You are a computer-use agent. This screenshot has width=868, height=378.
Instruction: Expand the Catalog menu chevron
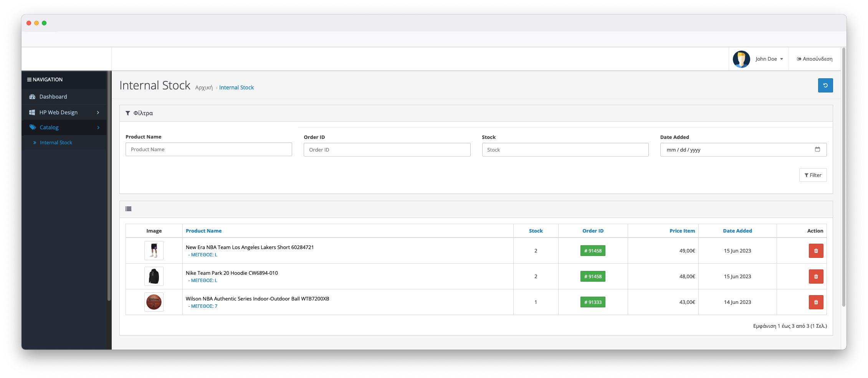point(98,127)
